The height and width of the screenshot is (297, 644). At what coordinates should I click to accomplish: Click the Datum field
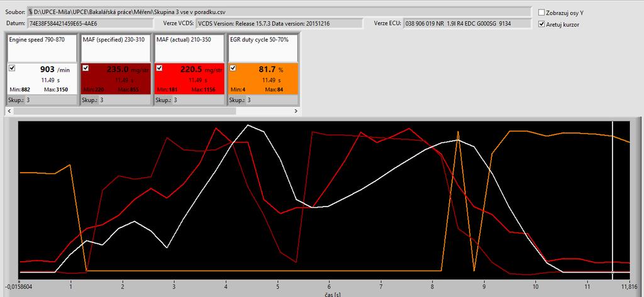tap(91, 24)
